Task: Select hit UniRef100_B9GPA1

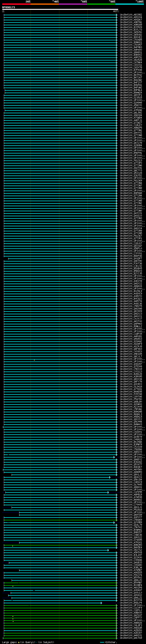Action: (131, 85)
